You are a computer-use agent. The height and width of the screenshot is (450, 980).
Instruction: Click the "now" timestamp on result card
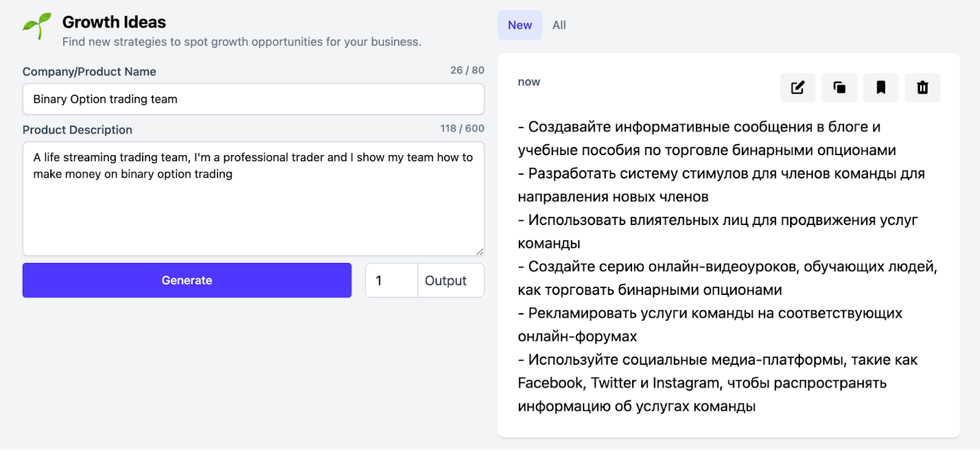coord(529,82)
